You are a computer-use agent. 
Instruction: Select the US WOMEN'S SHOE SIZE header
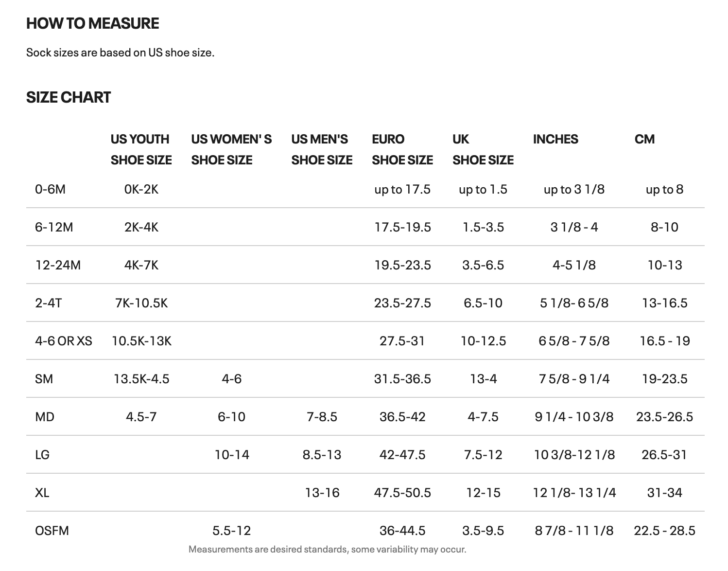pyautogui.click(x=231, y=149)
